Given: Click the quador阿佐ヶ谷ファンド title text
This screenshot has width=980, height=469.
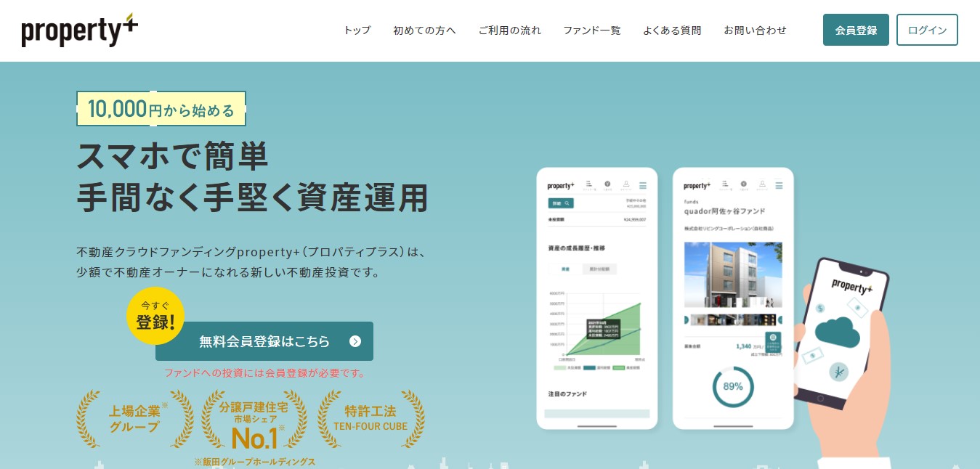Looking at the screenshot, I should (726, 211).
